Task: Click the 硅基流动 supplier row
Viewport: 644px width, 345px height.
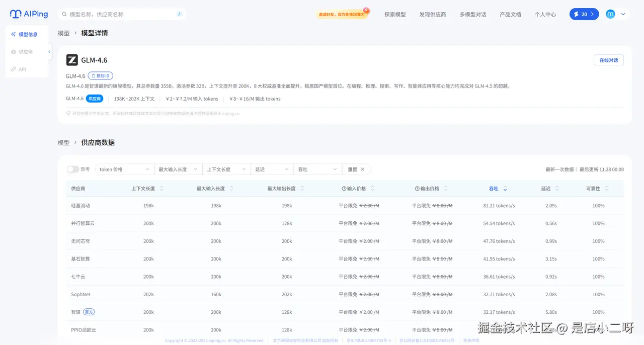Action: point(345,206)
